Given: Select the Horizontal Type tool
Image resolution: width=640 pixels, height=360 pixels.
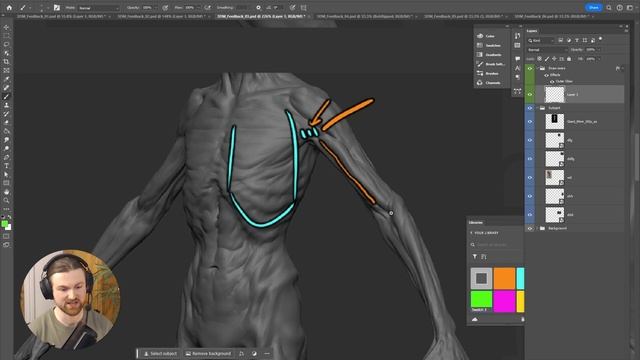Looking at the screenshot, I should tap(6, 166).
